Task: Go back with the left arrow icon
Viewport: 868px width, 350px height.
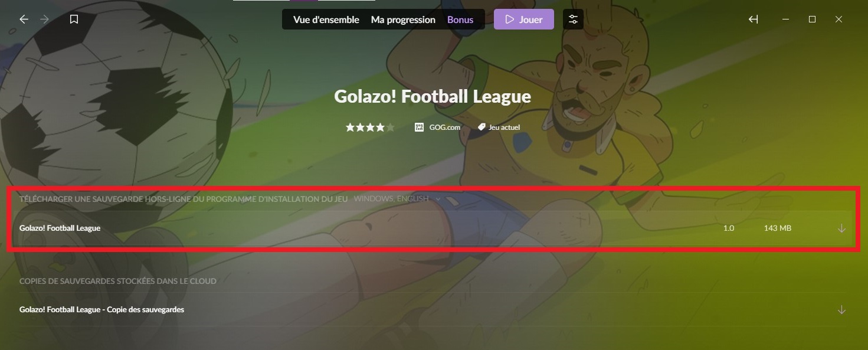Action: pos(24,19)
